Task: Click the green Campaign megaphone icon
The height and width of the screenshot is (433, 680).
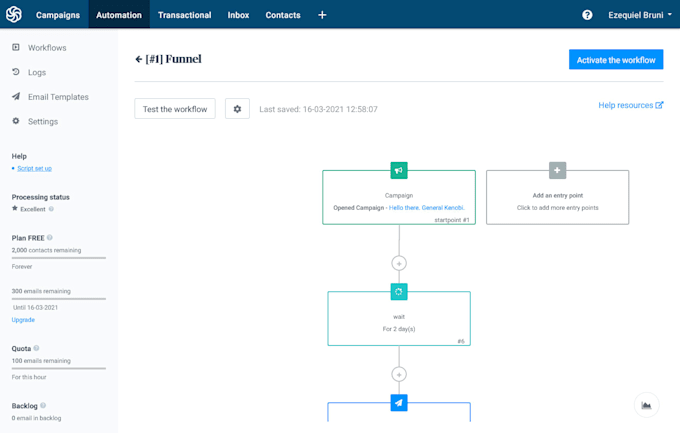Action: 399,171
